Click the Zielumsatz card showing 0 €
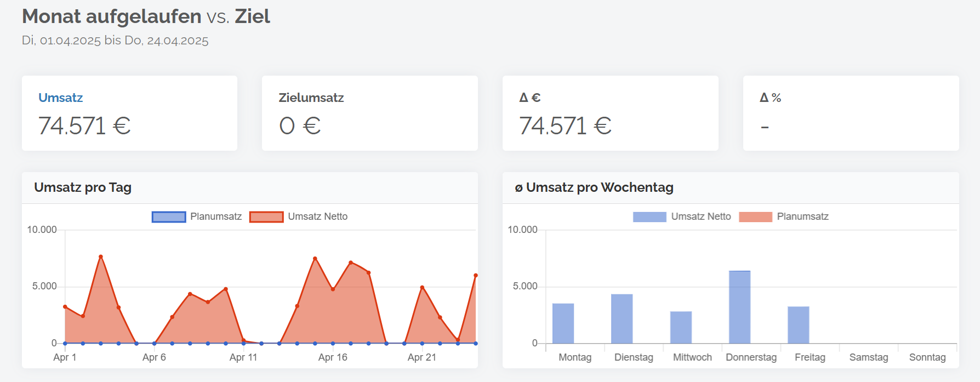This screenshot has height=382, width=980. (x=370, y=113)
